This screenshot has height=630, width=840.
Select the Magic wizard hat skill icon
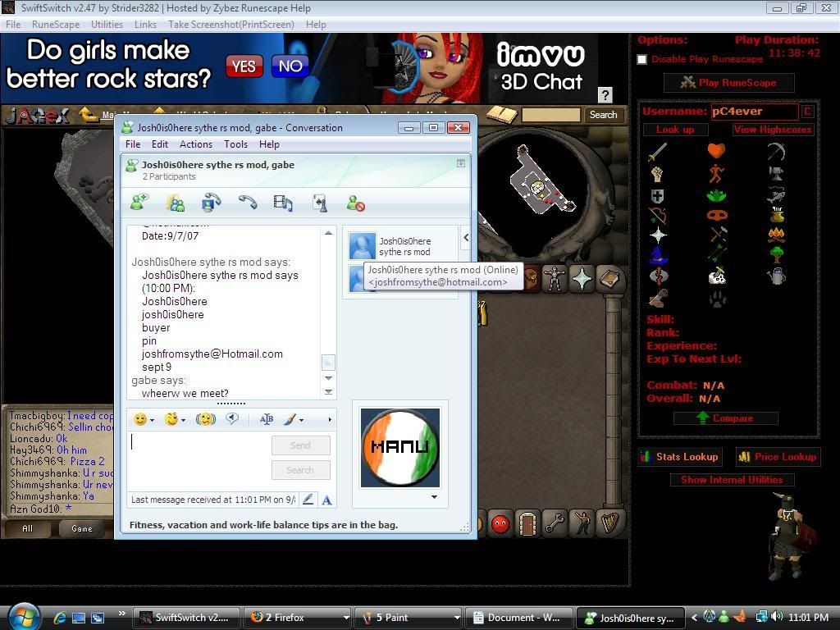[659, 256]
